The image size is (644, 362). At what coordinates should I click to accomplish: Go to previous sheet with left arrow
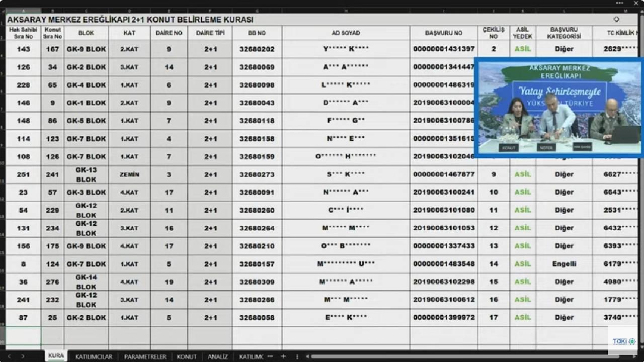coord(9,356)
